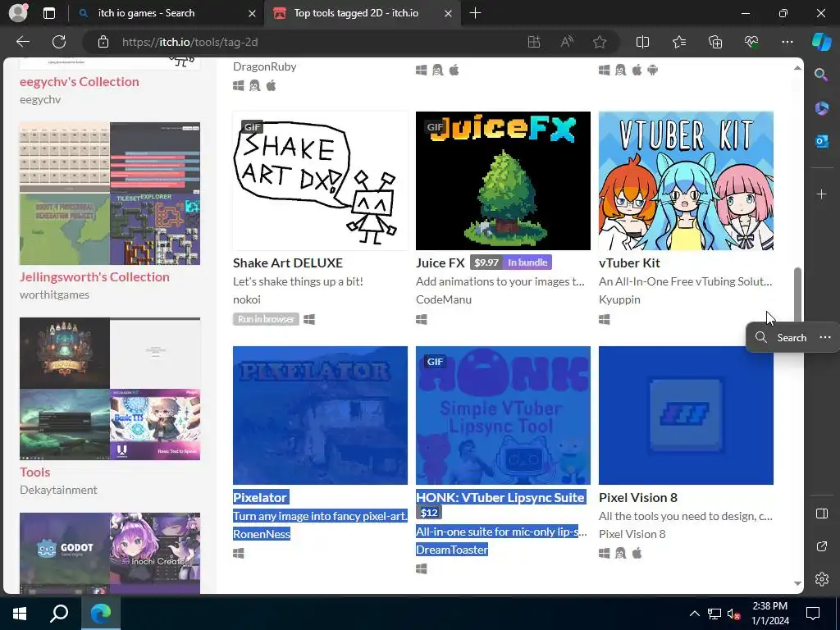Close the Top tools tagged 2D tab

pos(449,13)
